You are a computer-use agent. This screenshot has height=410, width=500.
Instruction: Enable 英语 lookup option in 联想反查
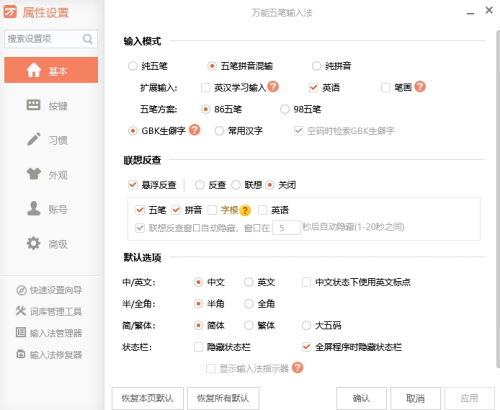263,210
